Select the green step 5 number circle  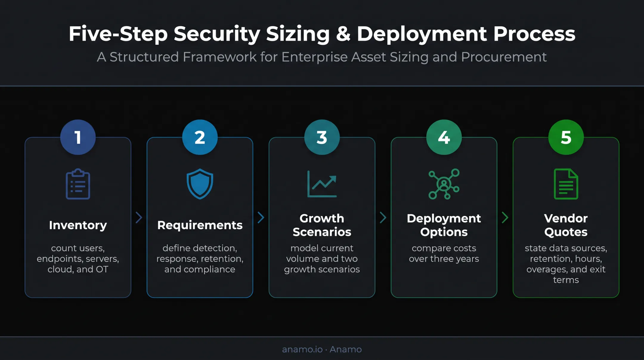coord(566,137)
